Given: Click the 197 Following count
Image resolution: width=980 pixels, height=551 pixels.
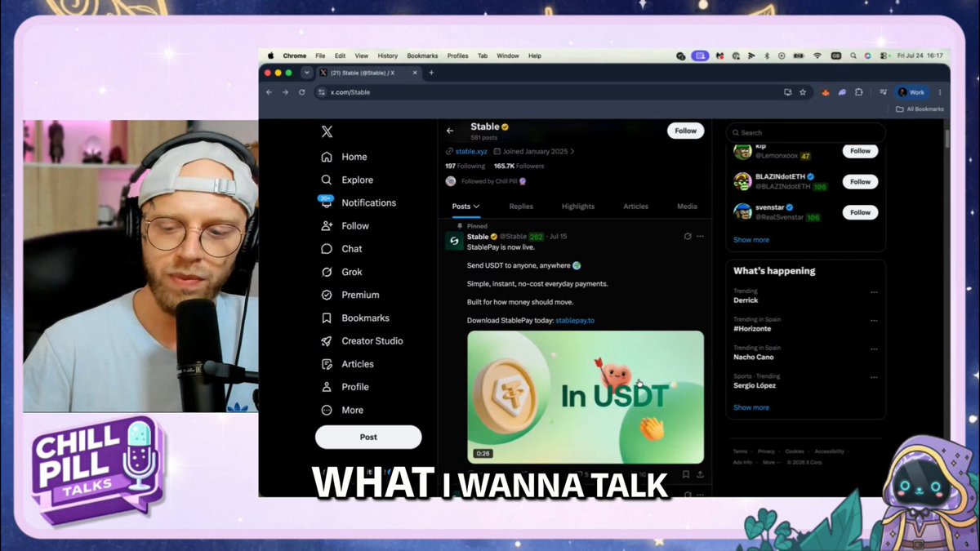Looking at the screenshot, I should tap(465, 166).
